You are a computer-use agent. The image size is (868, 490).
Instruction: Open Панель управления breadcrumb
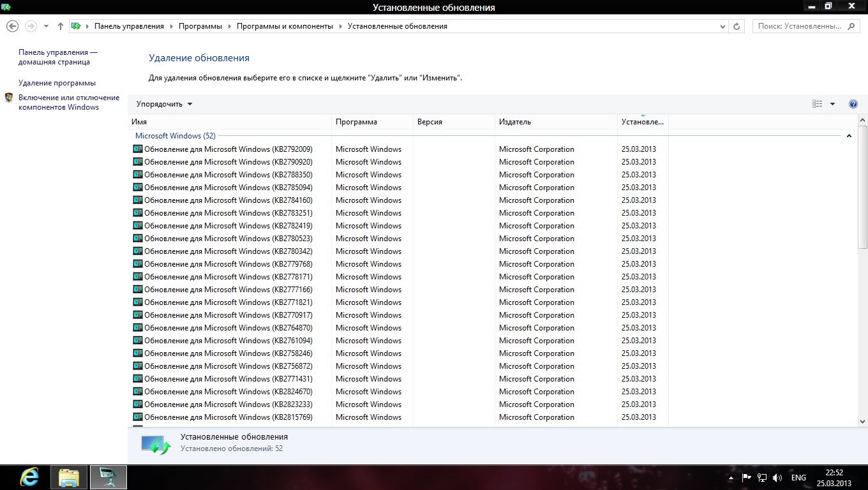[x=129, y=26]
